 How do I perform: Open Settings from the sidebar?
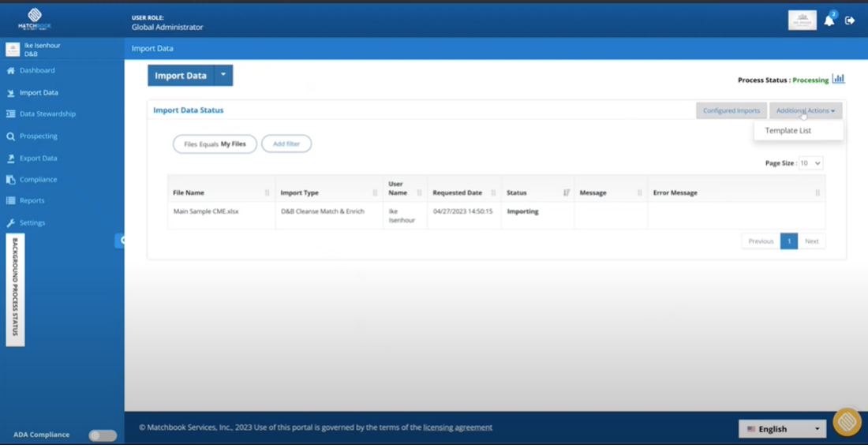32,222
